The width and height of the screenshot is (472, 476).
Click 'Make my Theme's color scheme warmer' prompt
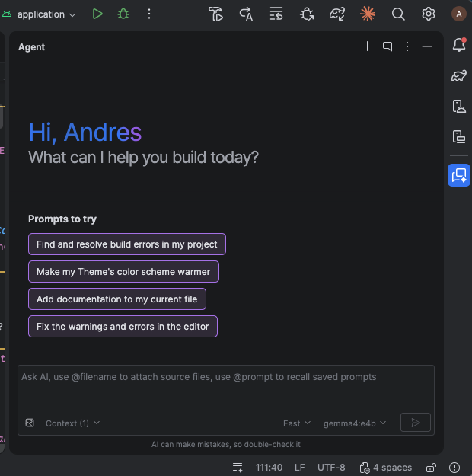pyautogui.click(x=123, y=271)
